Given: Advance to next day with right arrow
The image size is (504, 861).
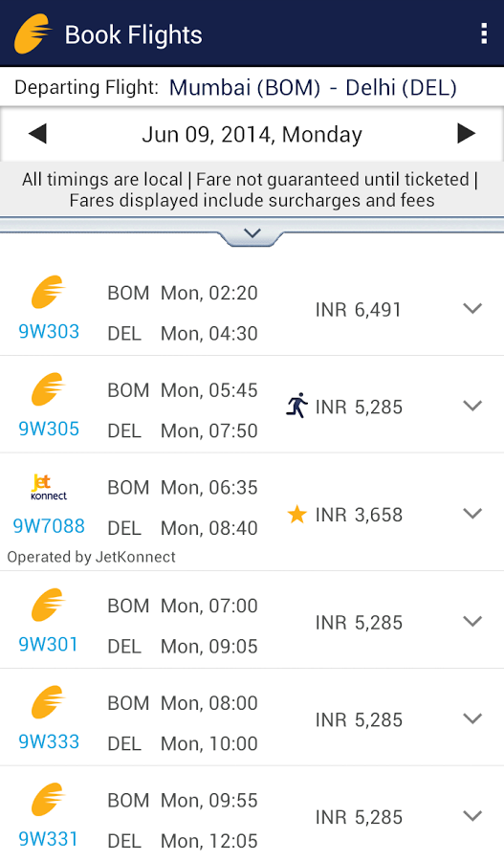Looking at the screenshot, I should tap(466, 133).
